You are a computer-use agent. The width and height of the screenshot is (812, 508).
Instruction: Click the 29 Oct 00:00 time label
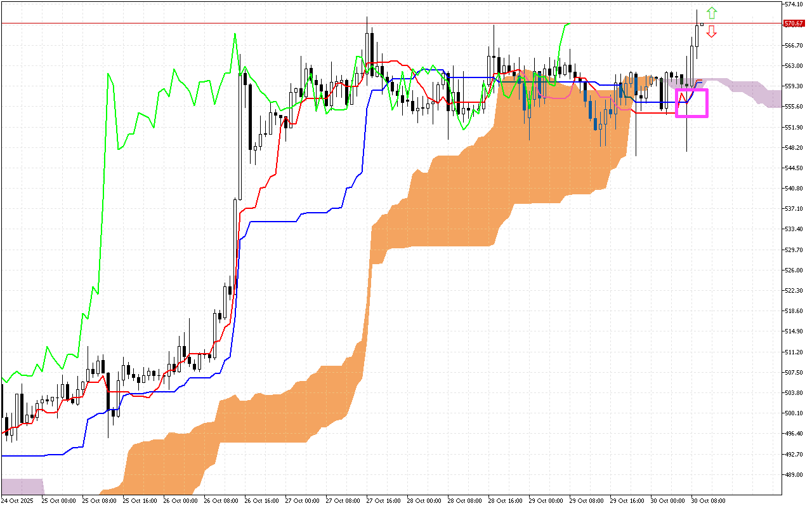click(x=547, y=501)
